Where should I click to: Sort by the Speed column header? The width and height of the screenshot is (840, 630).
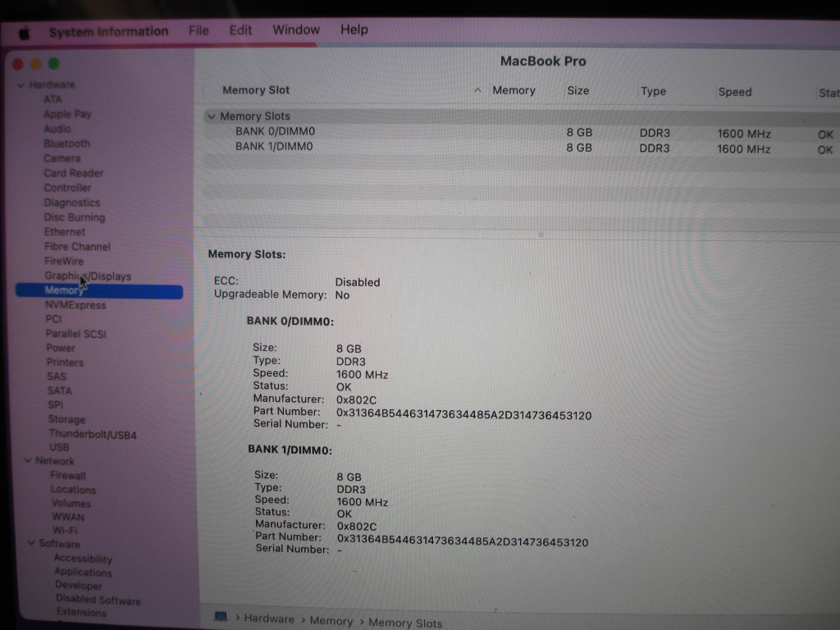[735, 92]
